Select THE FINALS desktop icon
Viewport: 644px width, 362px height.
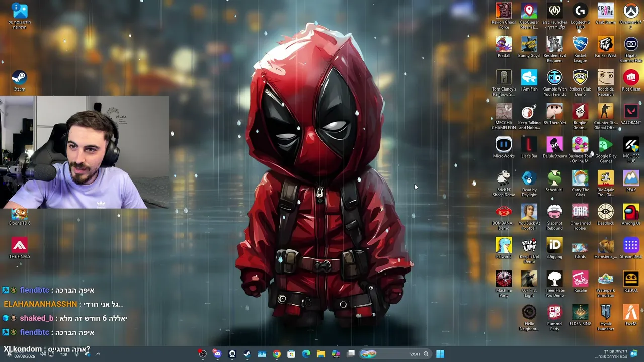coord(19,248)
